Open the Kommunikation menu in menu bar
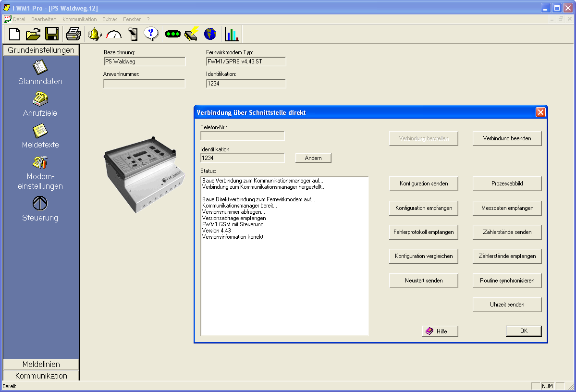The image size is (576, 392). (x=79, y=19)
